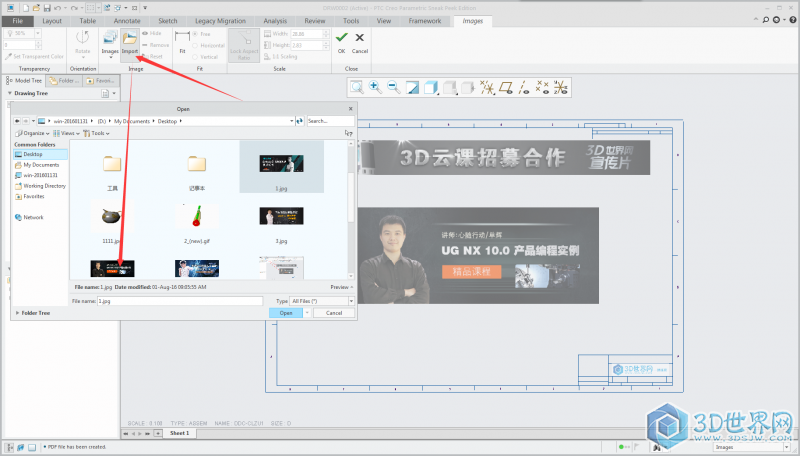
Task: Open the Images gallery in the ribbon
Action: 110,43
